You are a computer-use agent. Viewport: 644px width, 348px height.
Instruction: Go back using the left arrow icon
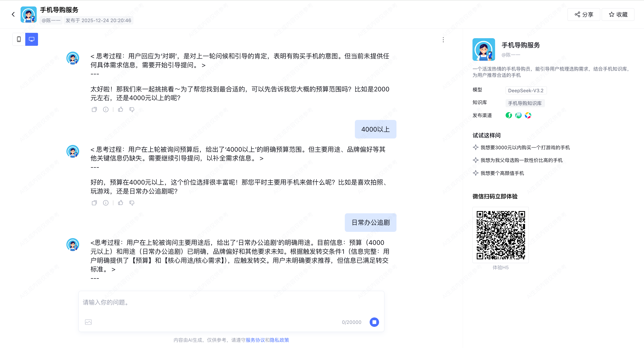[13, 15]
